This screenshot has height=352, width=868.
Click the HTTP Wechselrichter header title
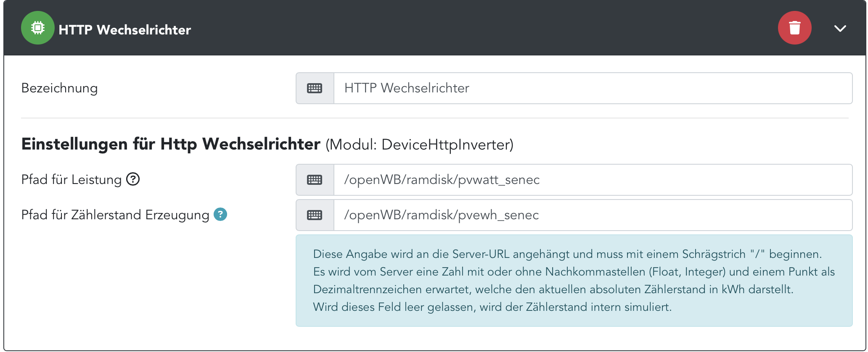tap(125, 30)
